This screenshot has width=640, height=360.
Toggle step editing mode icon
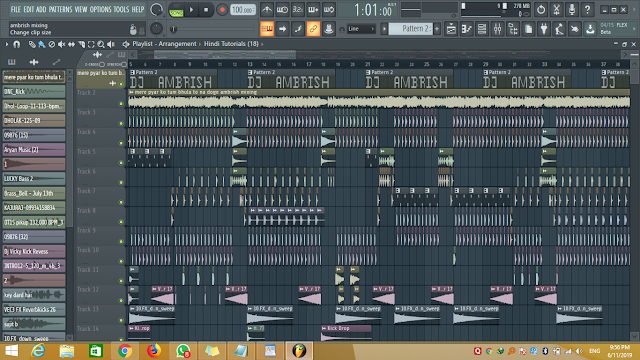[298, 29]
